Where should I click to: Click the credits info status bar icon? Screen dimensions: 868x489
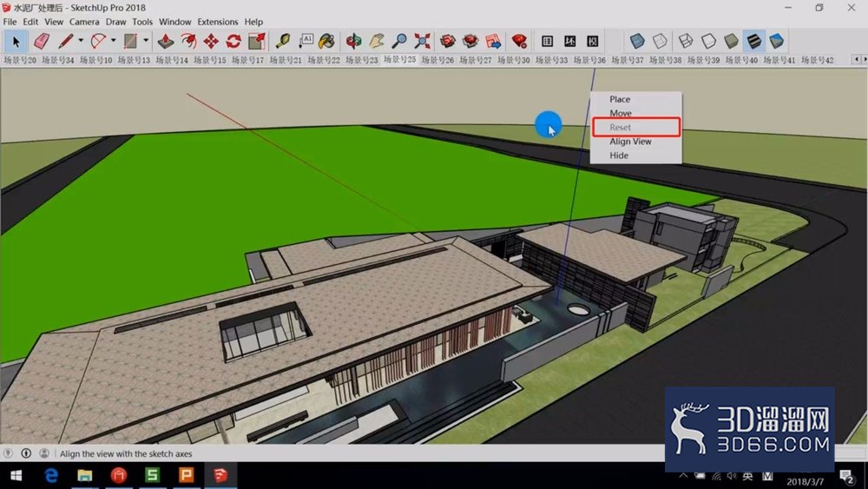26,453
